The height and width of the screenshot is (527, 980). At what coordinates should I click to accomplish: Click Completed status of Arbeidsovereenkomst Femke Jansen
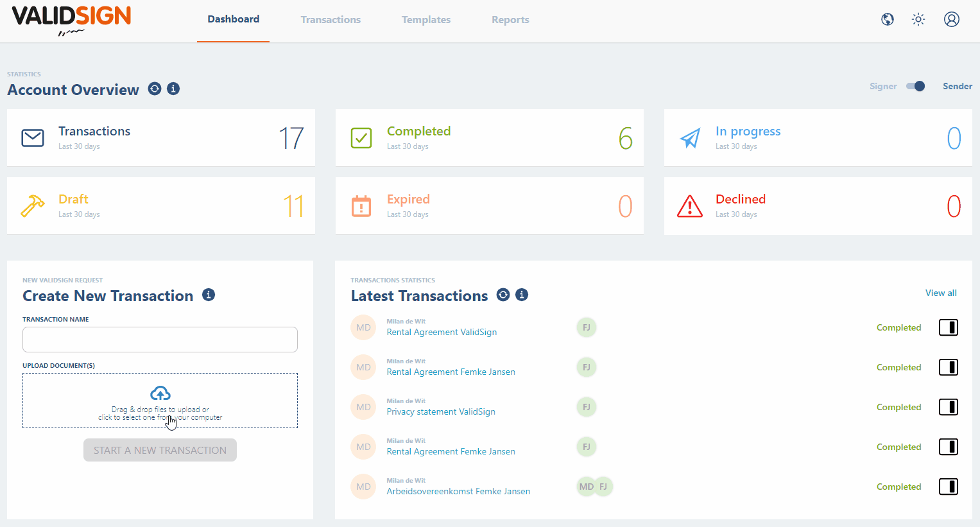pos(898,487)
